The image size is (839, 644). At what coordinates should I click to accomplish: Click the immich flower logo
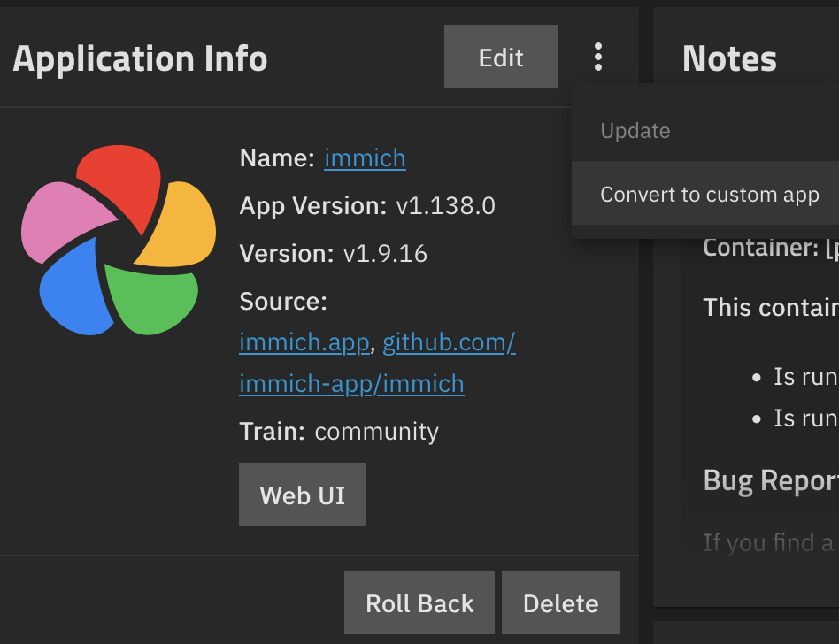(119, 240)
